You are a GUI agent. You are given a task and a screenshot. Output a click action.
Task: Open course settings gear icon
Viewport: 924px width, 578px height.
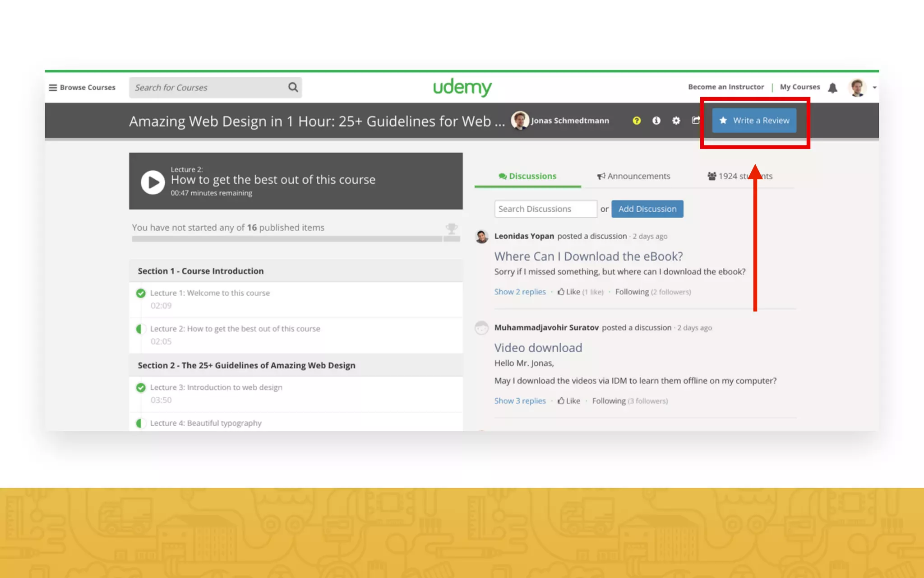point(676,121)
